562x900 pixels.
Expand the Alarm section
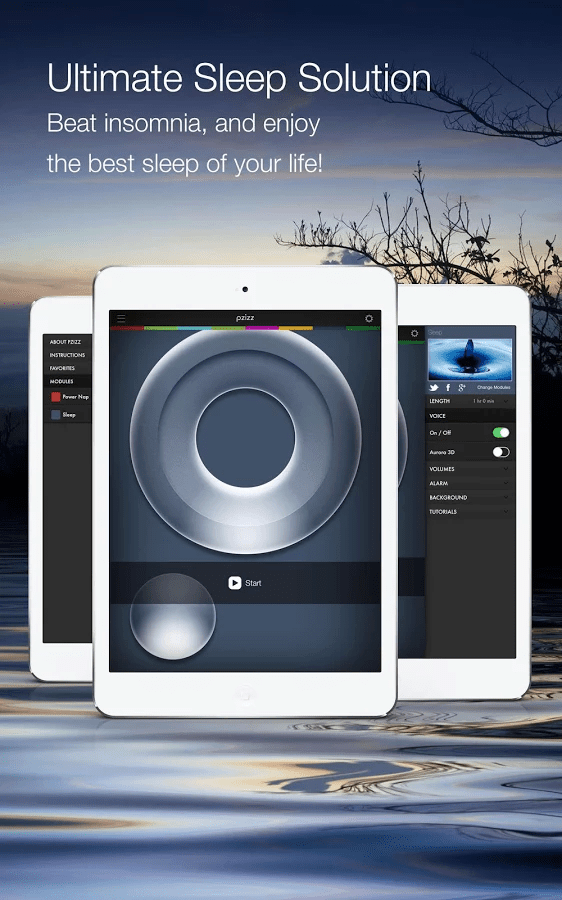470,483
